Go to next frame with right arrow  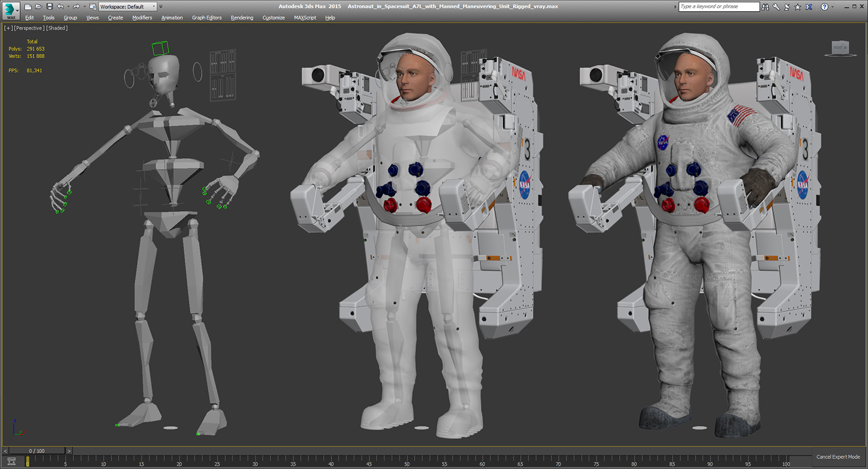coord(69,451)
